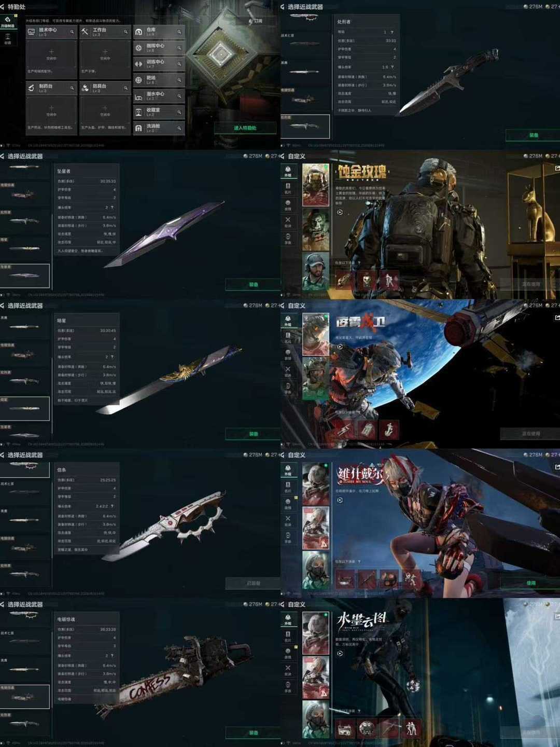This screenshot has width=560, height=747.
Task: Select the 制药台 microscope icon
Action: point(32,88)
